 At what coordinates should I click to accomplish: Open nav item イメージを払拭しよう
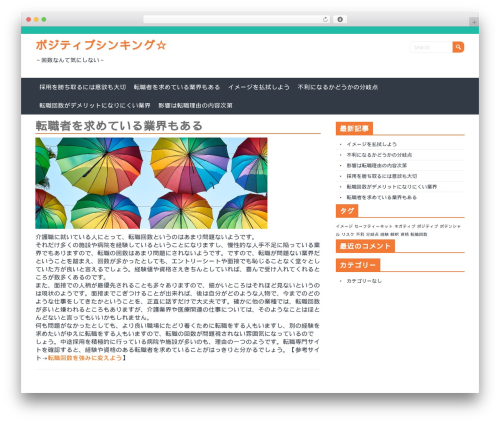(259, 87)
